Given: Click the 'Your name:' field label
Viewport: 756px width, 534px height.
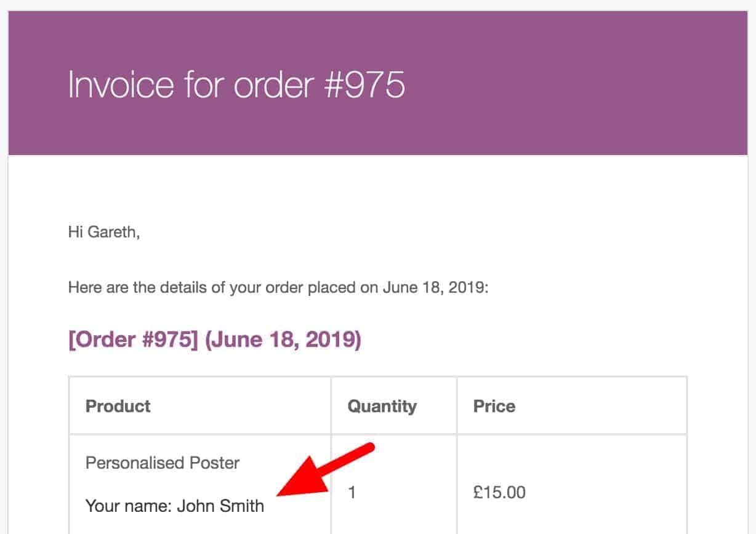Looking at the screenshot, I should tap(129, 506).
